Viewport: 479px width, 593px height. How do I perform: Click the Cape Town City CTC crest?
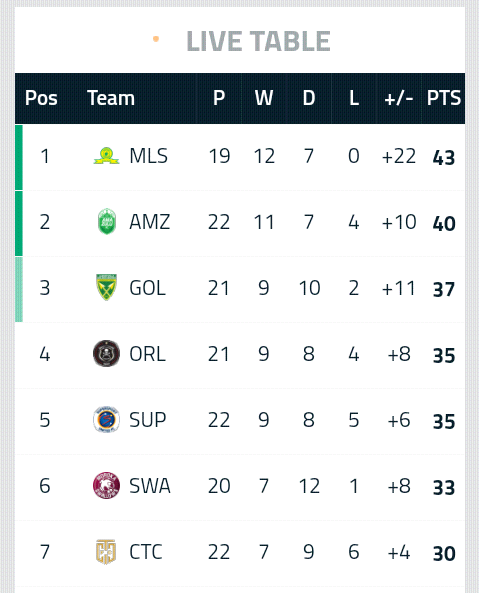[x=106, y=551]
